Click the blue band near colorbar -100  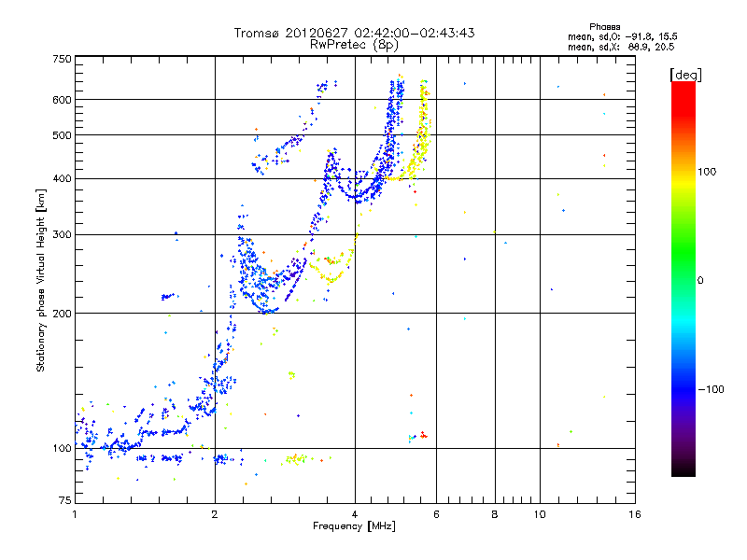(684, 389)
